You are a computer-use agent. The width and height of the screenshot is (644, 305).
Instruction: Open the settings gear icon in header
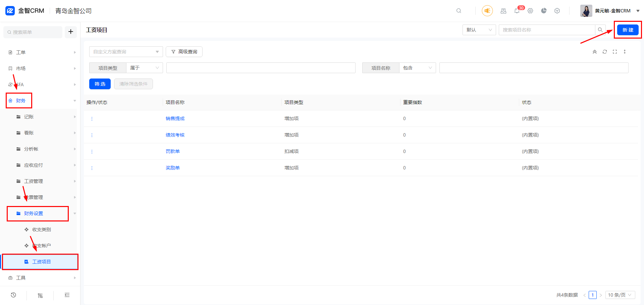[x=530, y=11]
